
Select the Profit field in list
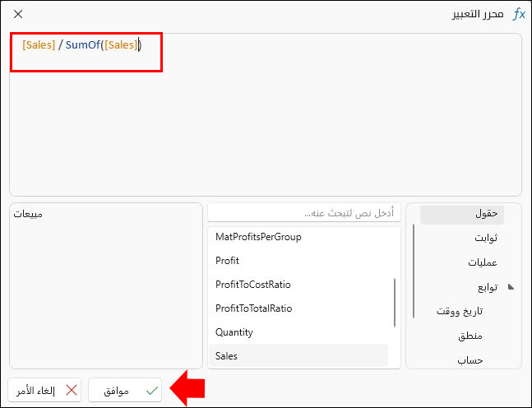pos(227,261)
